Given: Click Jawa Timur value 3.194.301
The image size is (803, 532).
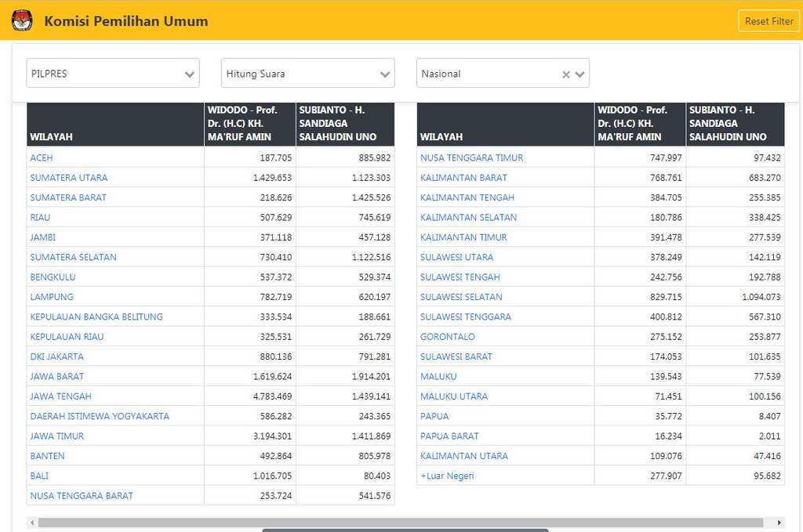Looking at the screenshot, I should coord(272,436).
